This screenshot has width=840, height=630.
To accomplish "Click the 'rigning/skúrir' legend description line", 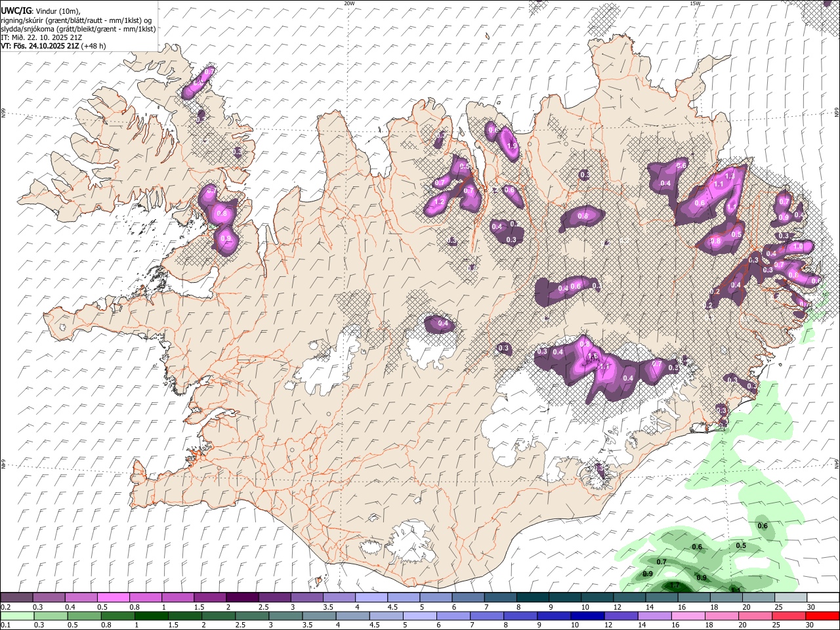I will (76, 20).
